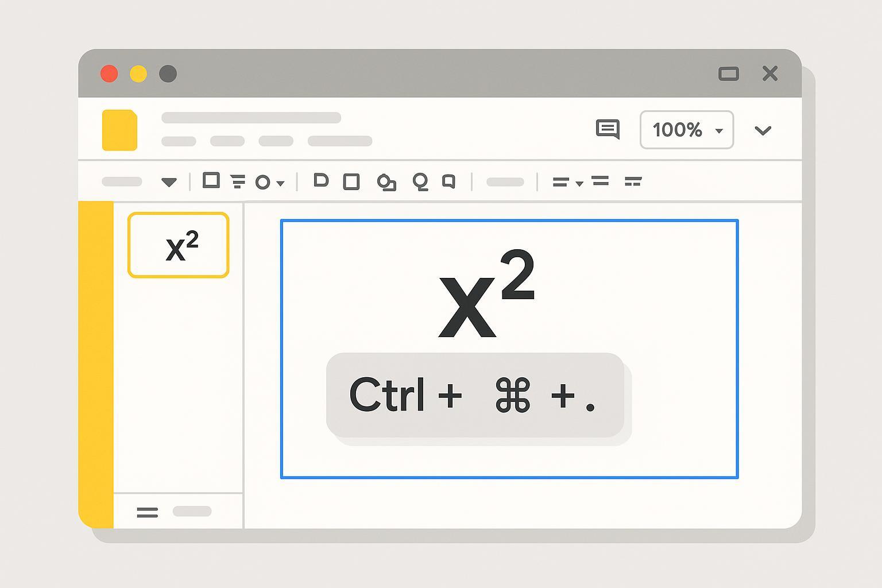Select the rectangle tool after D icon
This screenshot has height=588, width=882.
point(351,182)
